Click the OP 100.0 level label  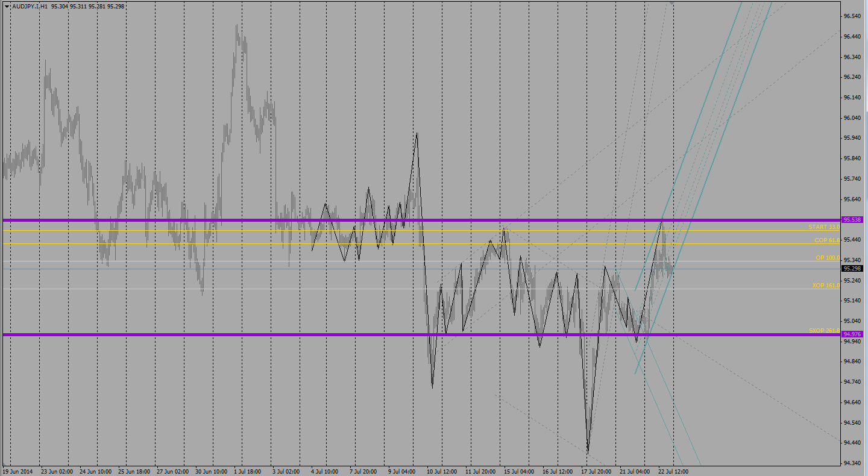click(x=827, y=258)
